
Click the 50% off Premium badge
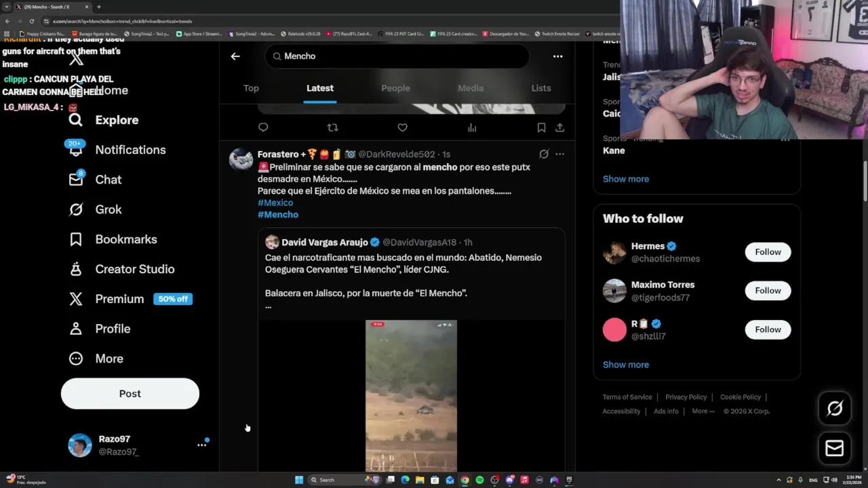[173, 299]
